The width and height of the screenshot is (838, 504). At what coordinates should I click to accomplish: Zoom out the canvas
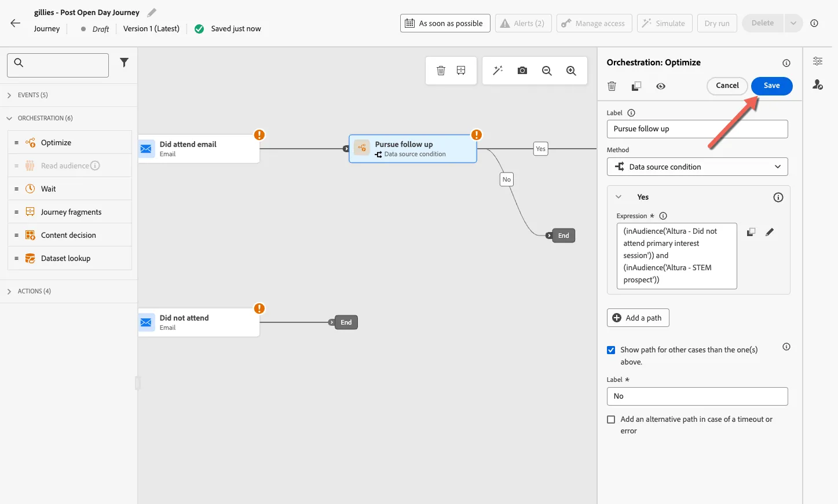547,71
